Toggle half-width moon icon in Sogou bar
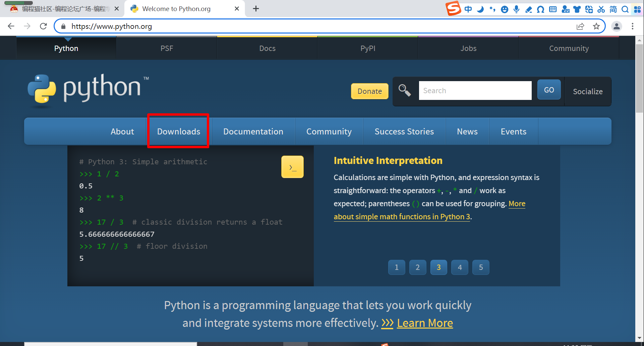 point(480,9)
